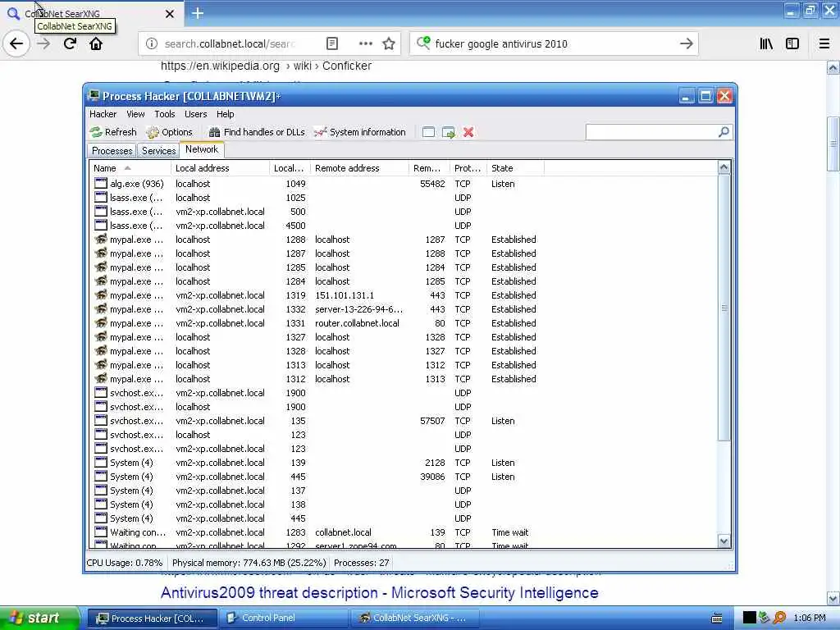Open Process Hacker Options
This screenshot has width=840, height=630.
click(169, 132)
